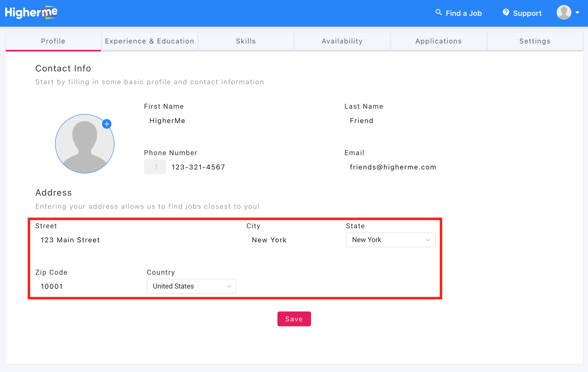
Task: Open the Settings tab
Action: point(535,41)
